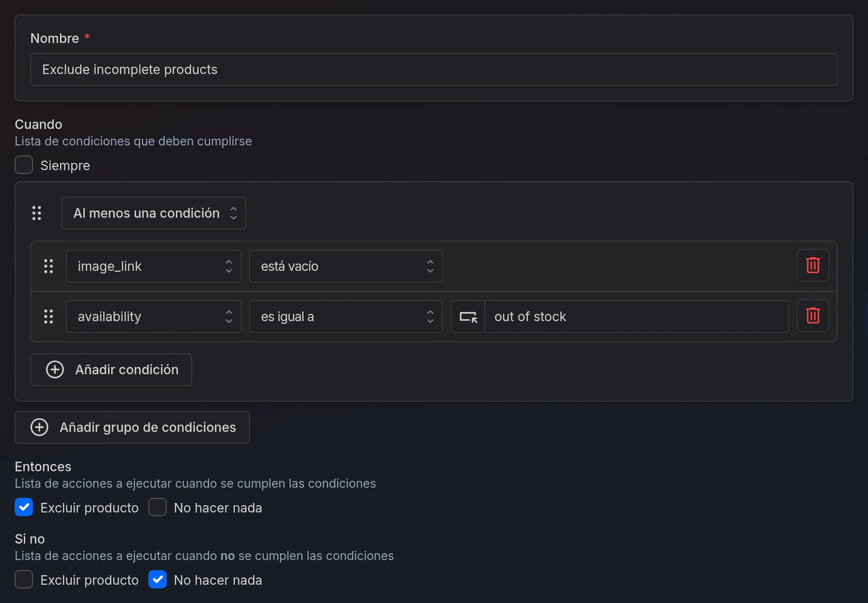The width and height of the screenshot is (868, 603).
Task: Click the Si no section heading
Action: (30, 538)
